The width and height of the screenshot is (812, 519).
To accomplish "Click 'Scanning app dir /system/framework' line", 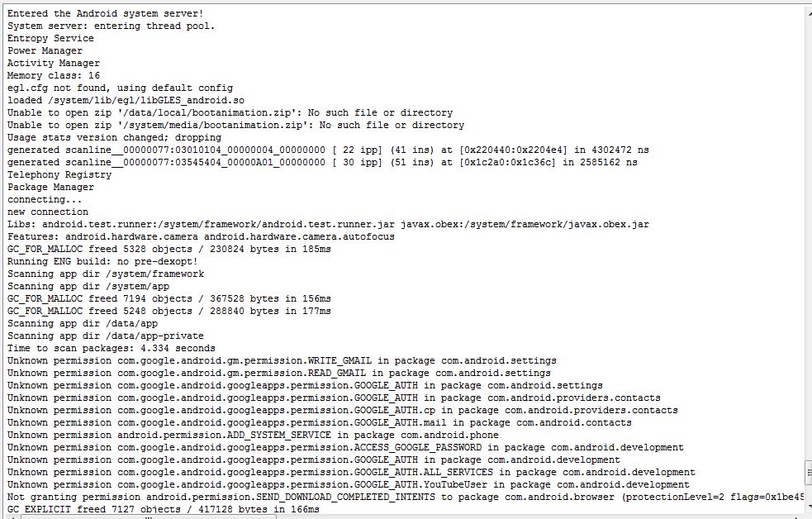I will (106, 274).
